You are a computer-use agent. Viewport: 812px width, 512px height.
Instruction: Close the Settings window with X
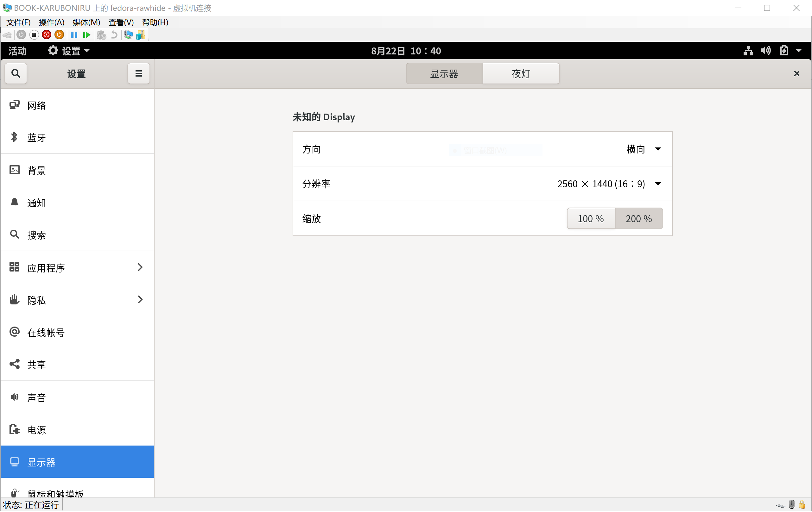point(797,73)
